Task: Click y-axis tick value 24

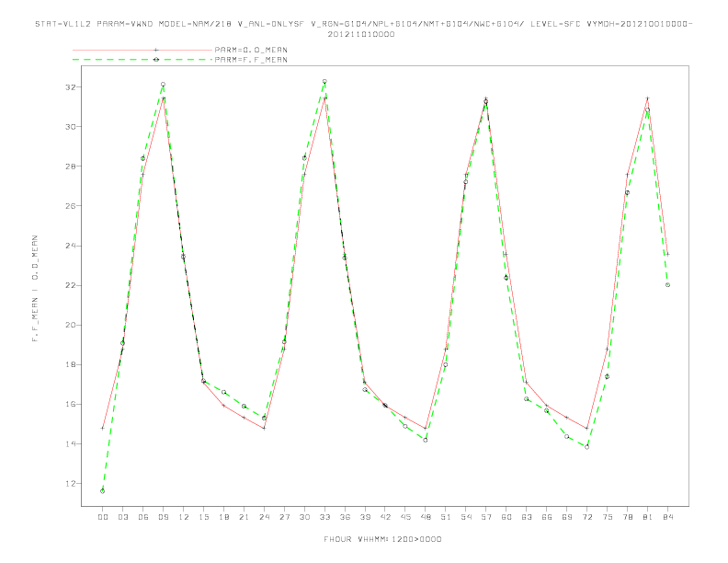Action: click(70, 246)
